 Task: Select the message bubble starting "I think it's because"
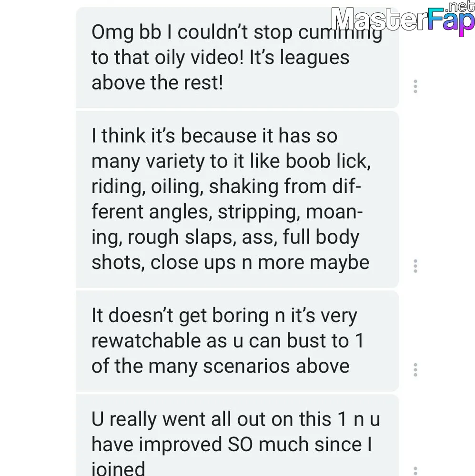point(237,199)
